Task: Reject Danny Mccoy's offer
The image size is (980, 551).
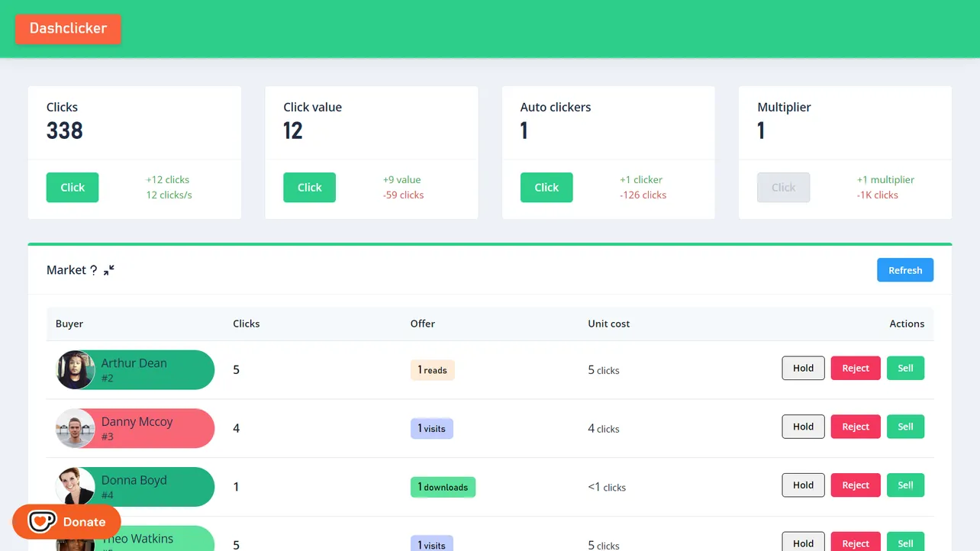Action: (x=856, y=427)
